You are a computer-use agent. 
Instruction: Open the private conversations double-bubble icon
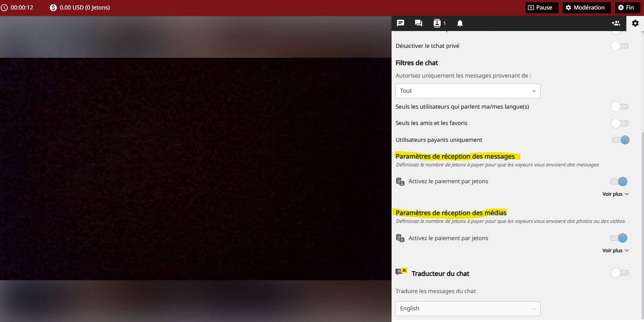418,23
